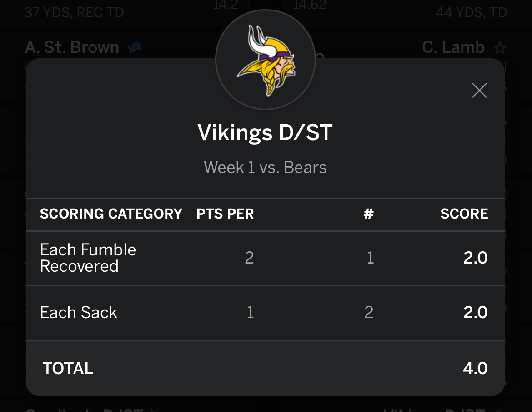Click the PTS PER column header
Screen dimensions: 532x412
(225, 214)
